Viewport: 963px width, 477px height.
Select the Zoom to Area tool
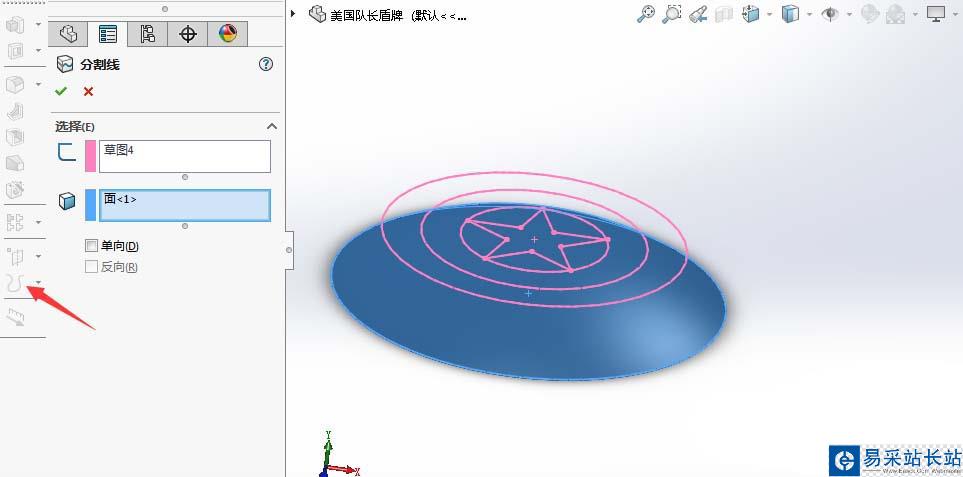pos(672,14)
